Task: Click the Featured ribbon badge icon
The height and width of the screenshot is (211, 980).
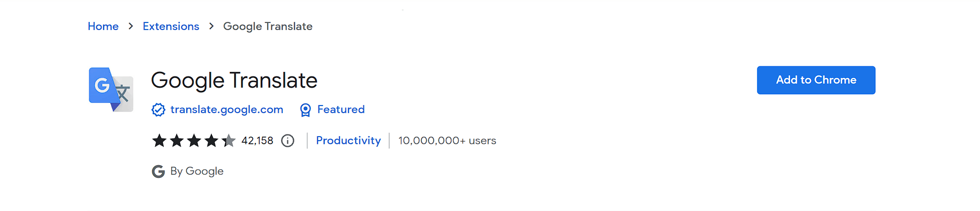Action: tap(305, 110)
